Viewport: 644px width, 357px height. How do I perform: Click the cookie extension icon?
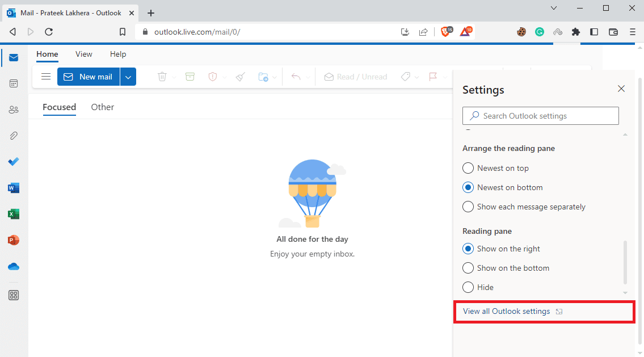click(521, 32)
